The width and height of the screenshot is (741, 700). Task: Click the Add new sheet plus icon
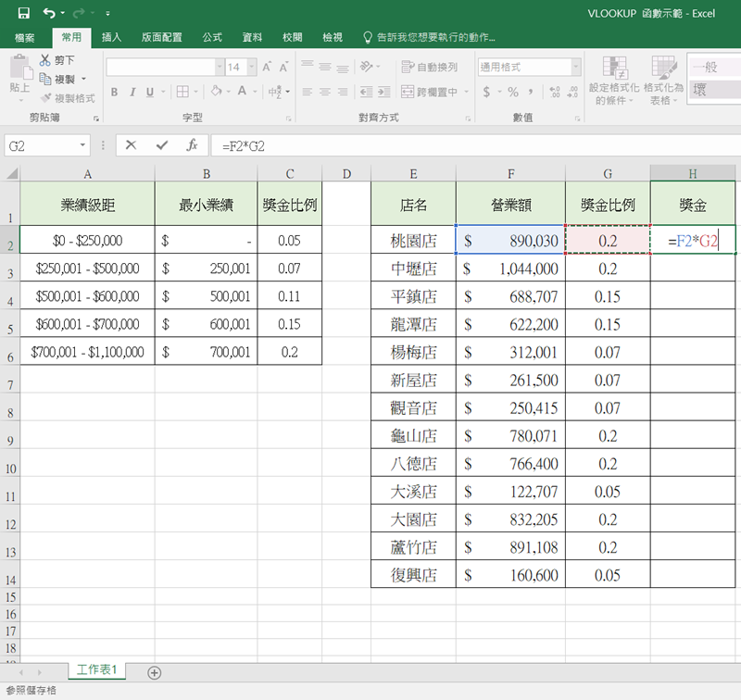coord(155,672)
